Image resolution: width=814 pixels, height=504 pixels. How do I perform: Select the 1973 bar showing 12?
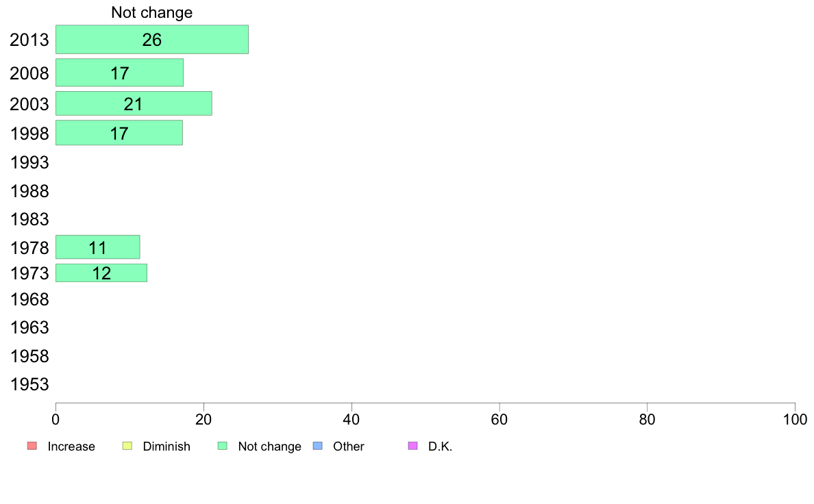101,273
